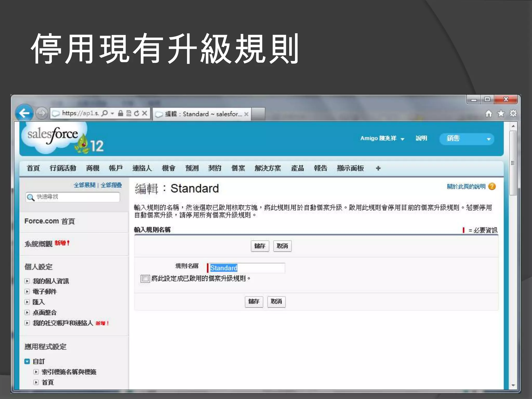The image size is (532, 399).
Task: Expand the 我的個人資訊 tree item
Action: click(27, 281)
